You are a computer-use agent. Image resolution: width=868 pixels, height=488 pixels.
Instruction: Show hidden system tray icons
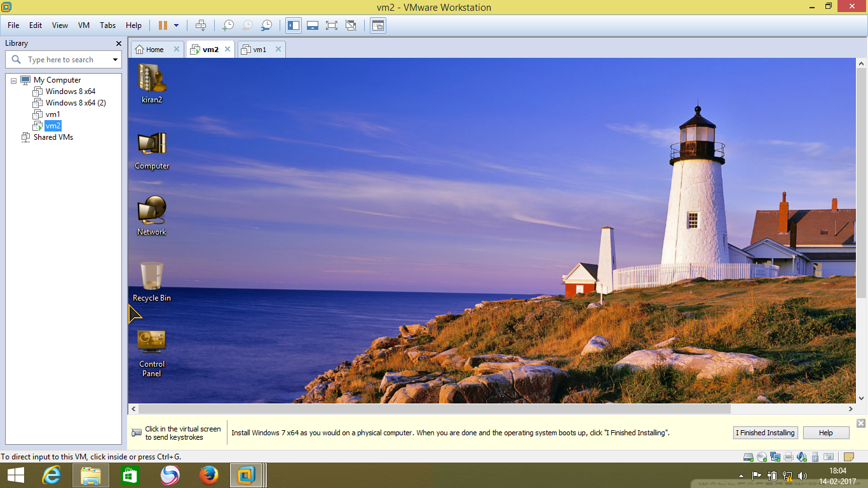741,476
